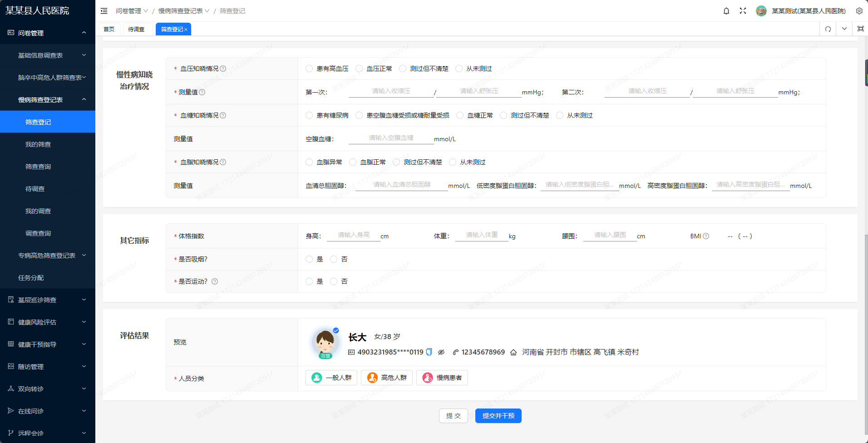The image size is (868, 443).
Task: Click the home address icon
Action: (x=513, y=352)
